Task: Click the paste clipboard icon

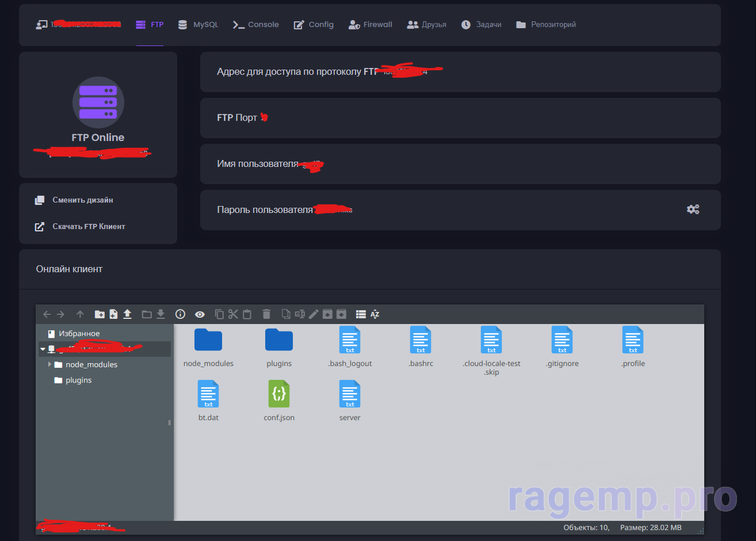Action: (x=247, y=314)
